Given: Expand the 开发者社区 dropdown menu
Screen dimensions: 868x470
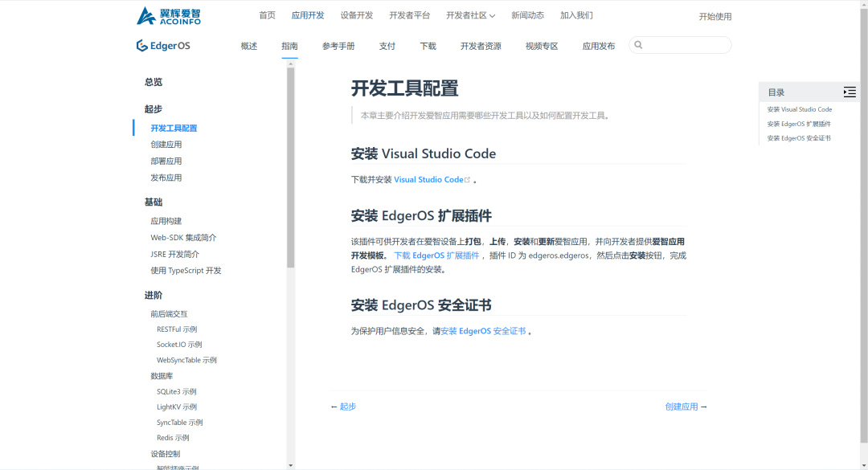Looking at the screenshot, I should (470, 15).
